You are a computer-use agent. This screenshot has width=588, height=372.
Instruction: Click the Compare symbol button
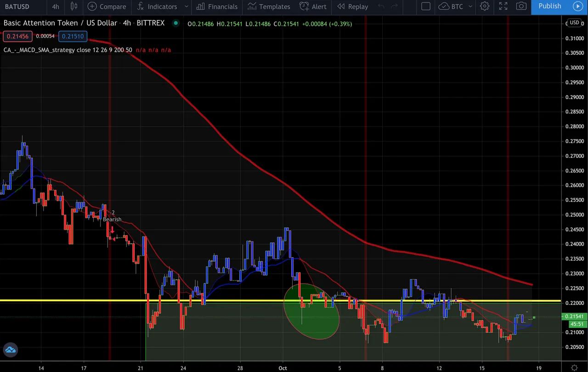click(x=107, y=6)
